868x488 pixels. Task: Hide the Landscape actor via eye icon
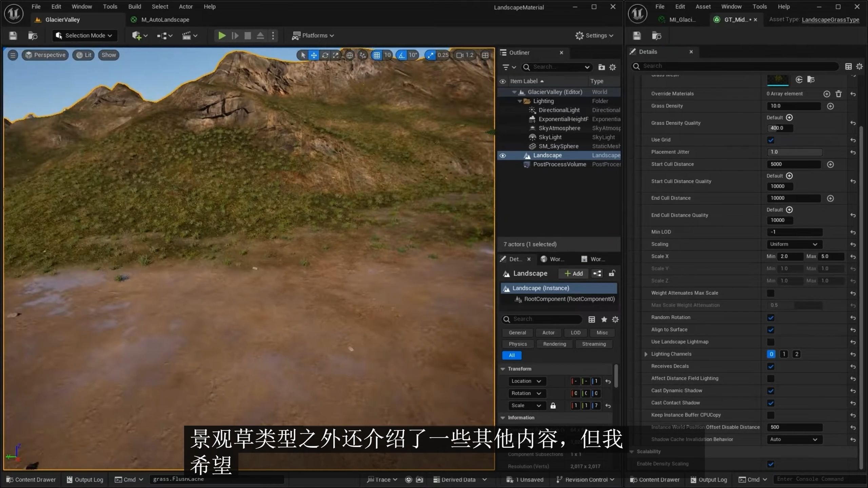coord(503,156)
